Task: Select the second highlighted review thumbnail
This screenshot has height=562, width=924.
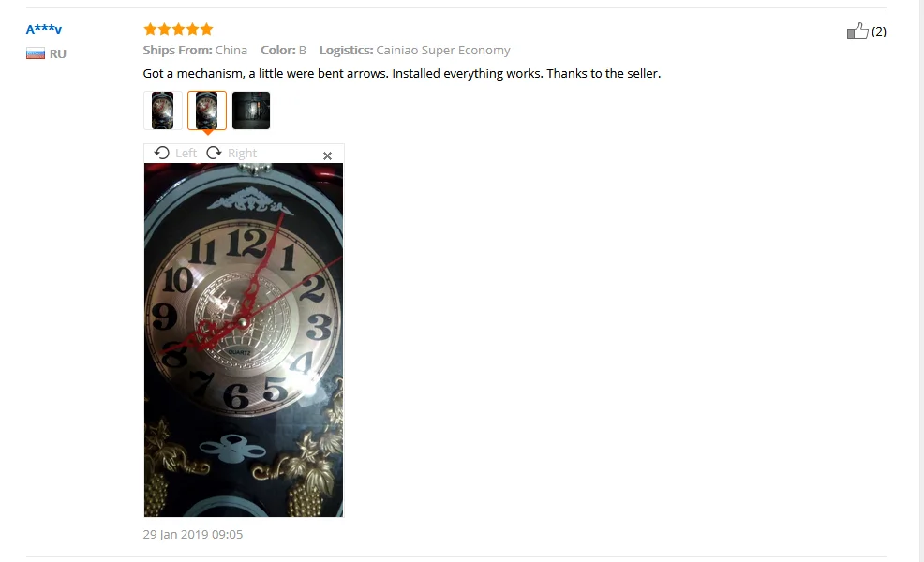Action: (207, 111)
